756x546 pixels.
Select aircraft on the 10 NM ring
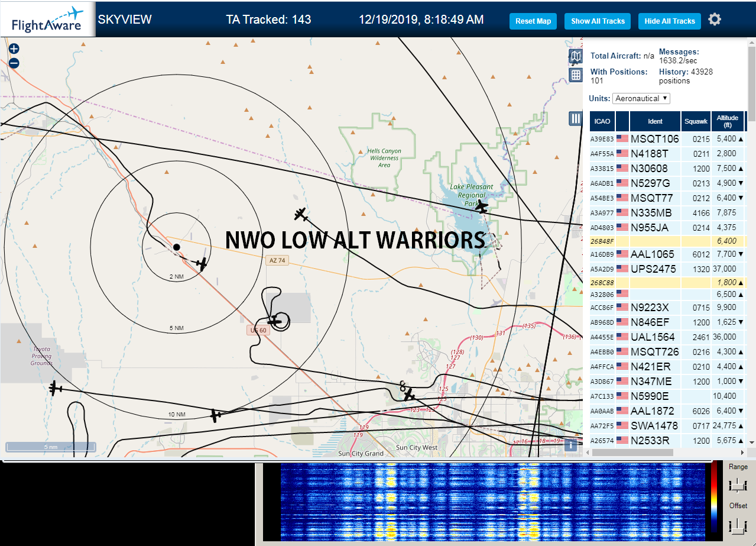216,415
